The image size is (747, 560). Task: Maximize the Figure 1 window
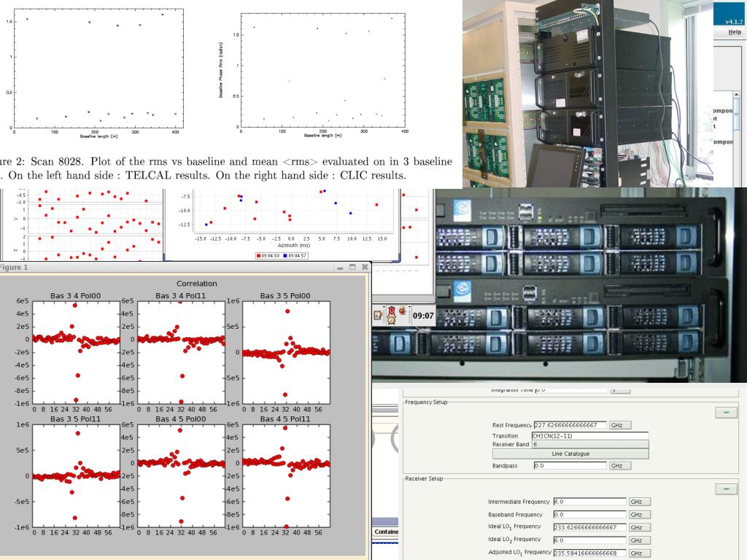[352, 267]
